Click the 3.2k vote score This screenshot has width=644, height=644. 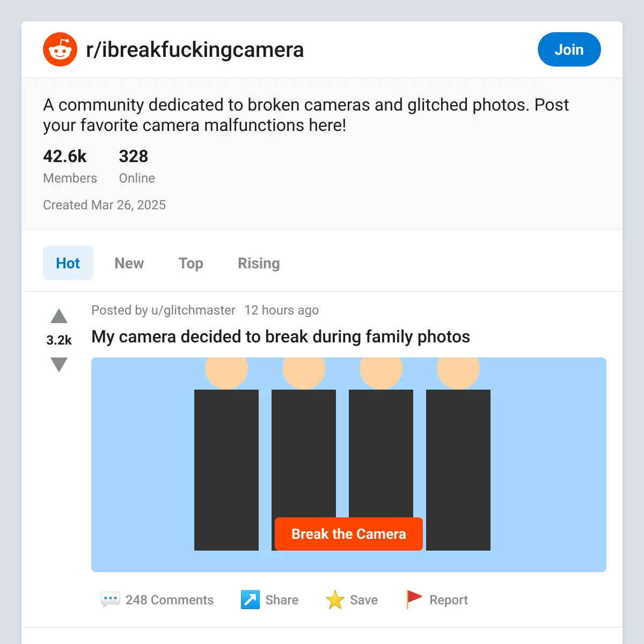click(59, 340)
